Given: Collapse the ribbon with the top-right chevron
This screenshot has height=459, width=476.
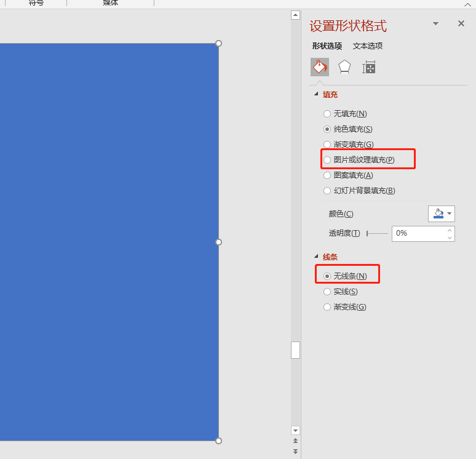Looking at the screenshot, I should 467,4.
